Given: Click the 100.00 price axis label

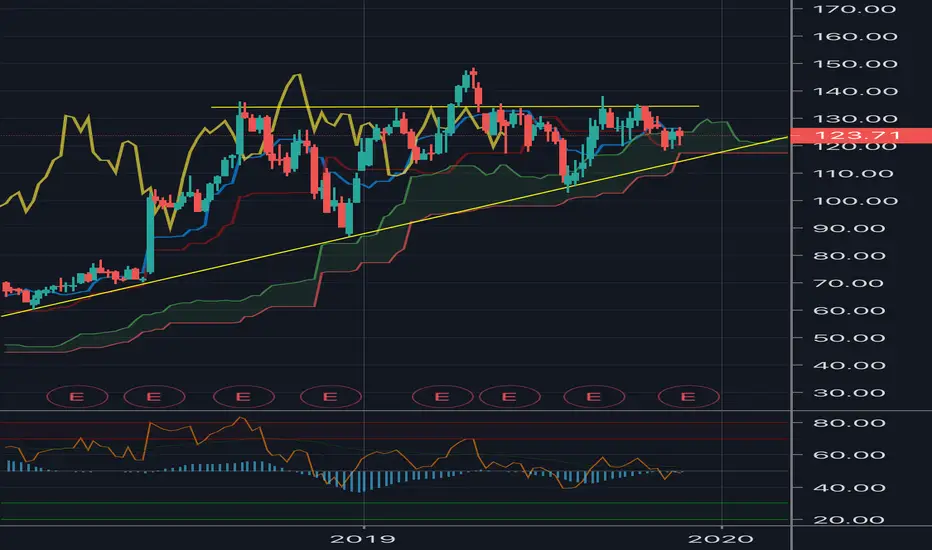Looking at the screenshot, I should 854,201.
